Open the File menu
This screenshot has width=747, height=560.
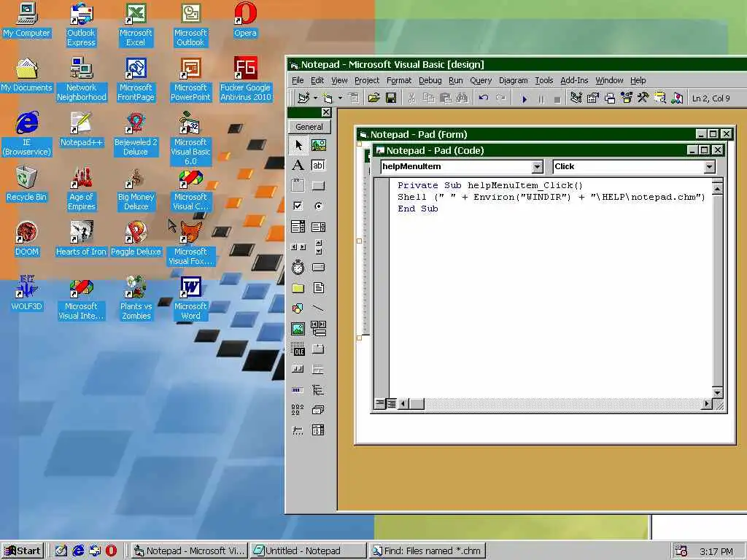pyautogui.click(x=298, y=80)
